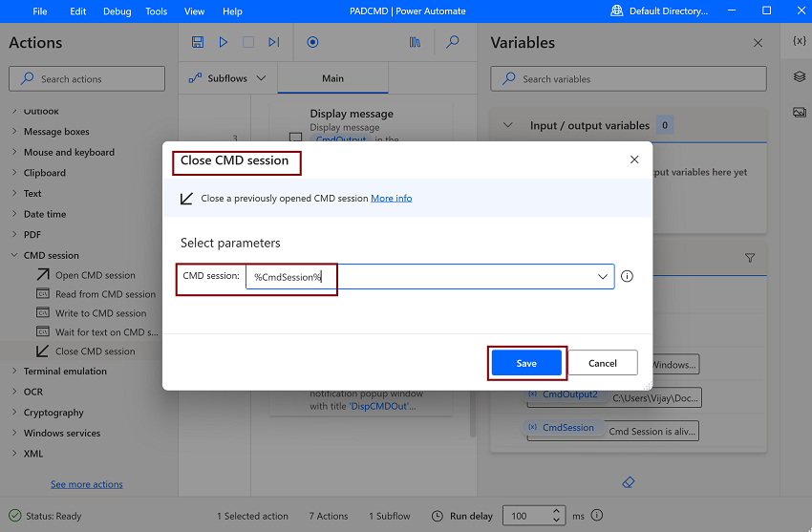Select the Main subflow tab
The width and height of the screenshot is (812, 532).
pos(332,78)
